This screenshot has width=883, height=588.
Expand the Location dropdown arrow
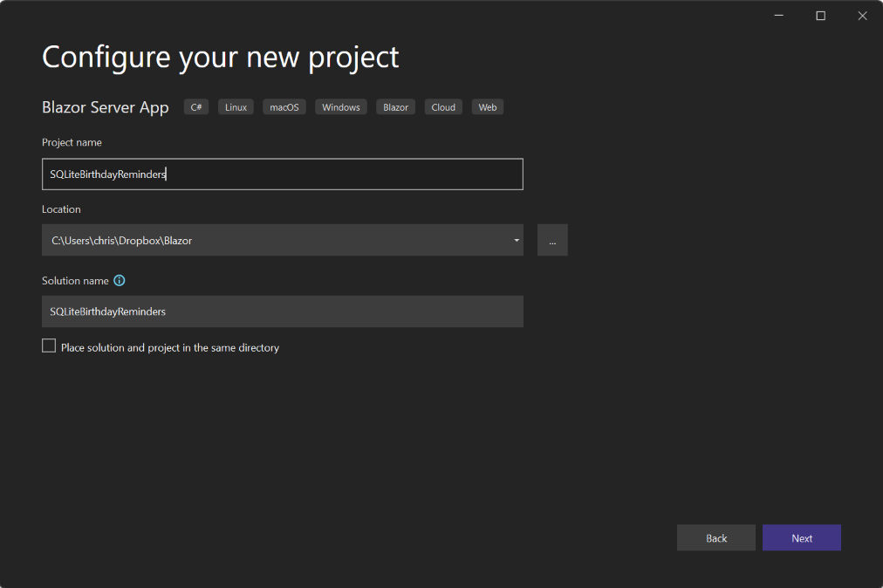pyautogui.click(x=517, y=240)
